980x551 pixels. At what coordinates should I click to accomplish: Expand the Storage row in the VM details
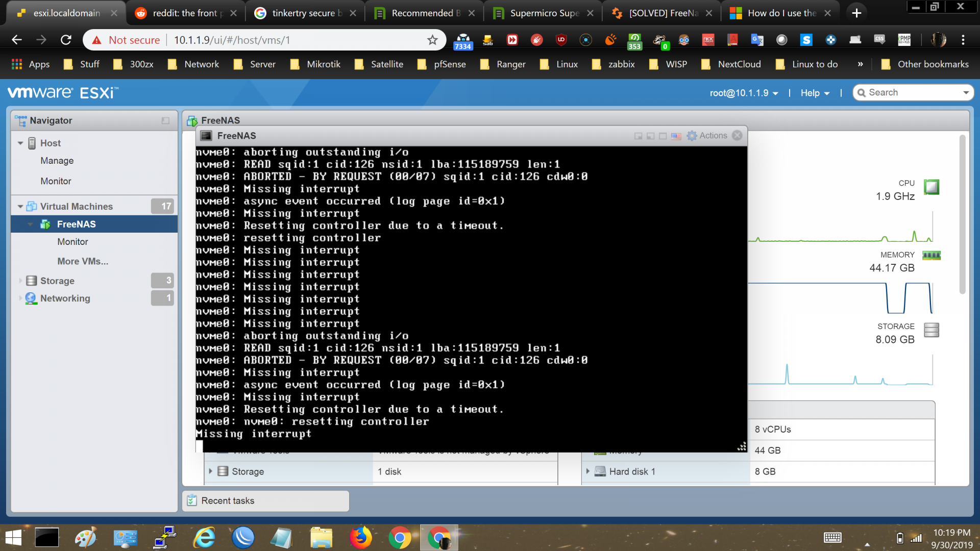(x=210, y=471)
